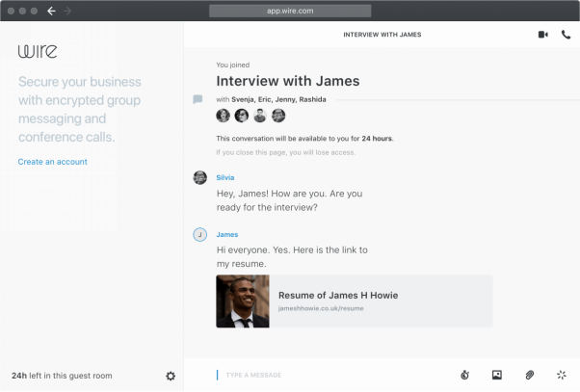
Task: Click the fourth participant avatar
Action: [278, 116]
